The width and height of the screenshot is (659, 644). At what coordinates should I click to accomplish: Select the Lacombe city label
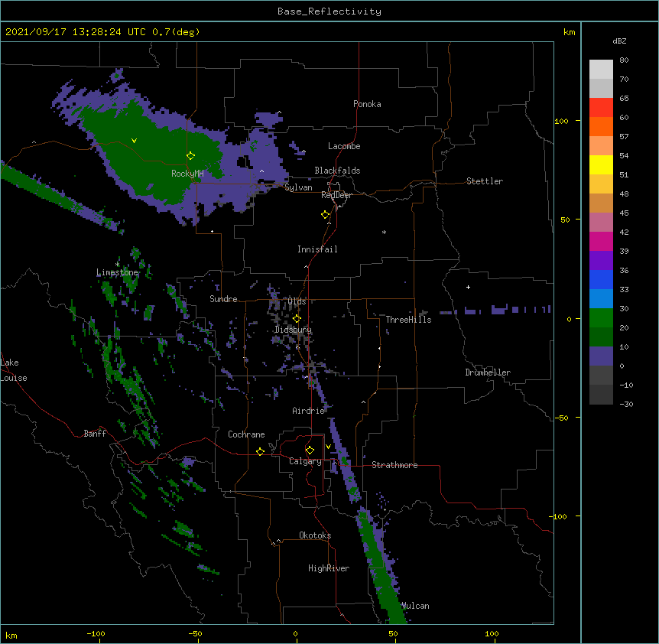[x=344, y=146]
